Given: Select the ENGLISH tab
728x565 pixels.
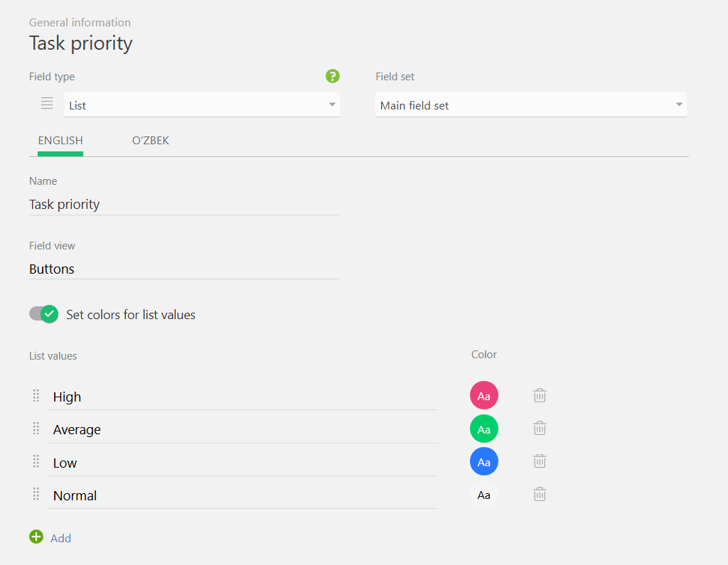Looking at the screenshot, I should [x=60, y=140].
